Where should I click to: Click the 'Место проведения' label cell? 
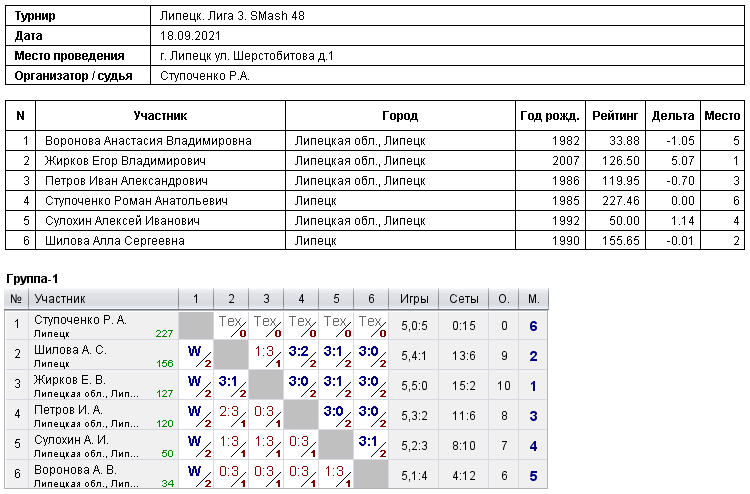[78, 56]
